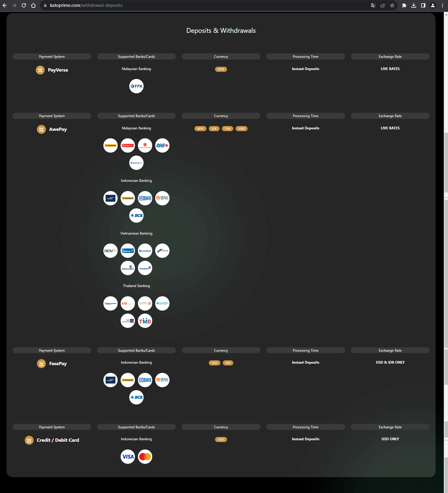Image resolution: width=448 pixels, height=493 pixels.
Task: Click the IDR currency tag for FasaPay
Action: click(228, 363)
